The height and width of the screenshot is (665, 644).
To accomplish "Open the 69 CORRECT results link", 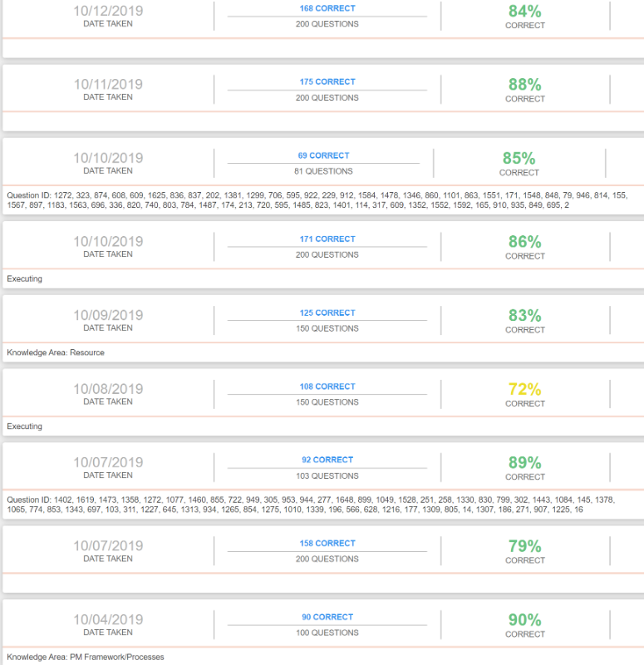I will coord(323,155).
